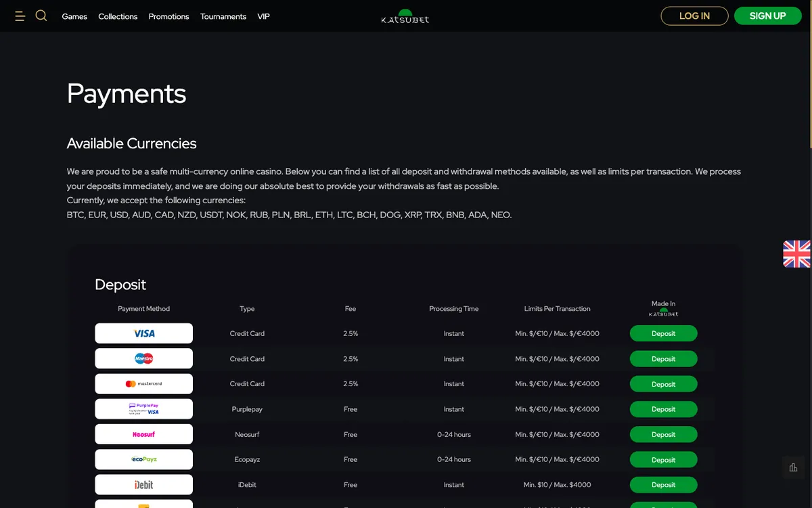
Task: Click Deposit in the Visa row
Action: tap(664, 333)
